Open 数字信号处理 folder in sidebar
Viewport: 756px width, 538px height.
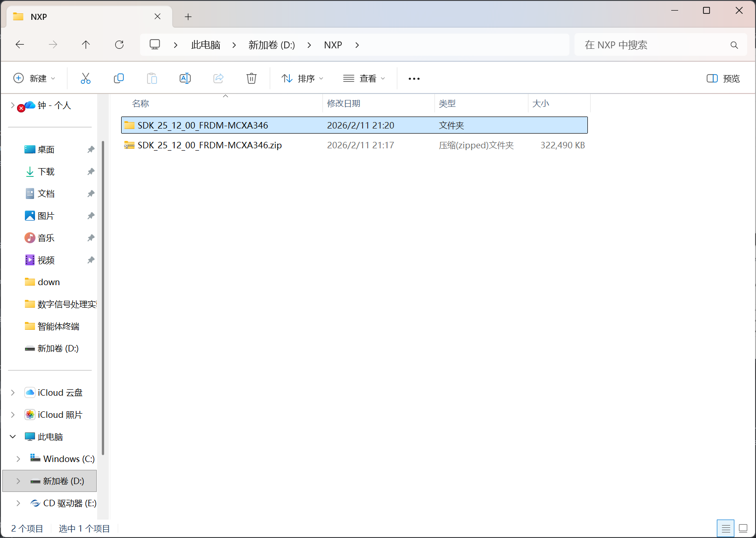tap(67, 304)
